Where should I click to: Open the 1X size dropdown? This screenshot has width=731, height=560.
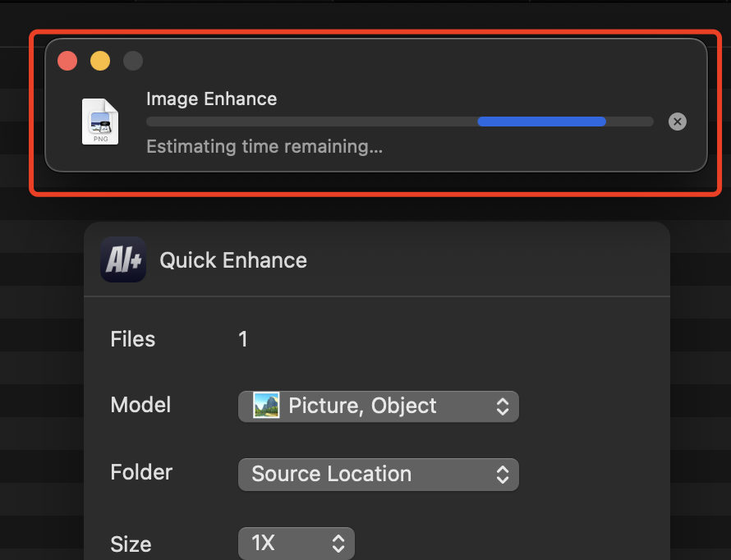(x=296, y=544)
